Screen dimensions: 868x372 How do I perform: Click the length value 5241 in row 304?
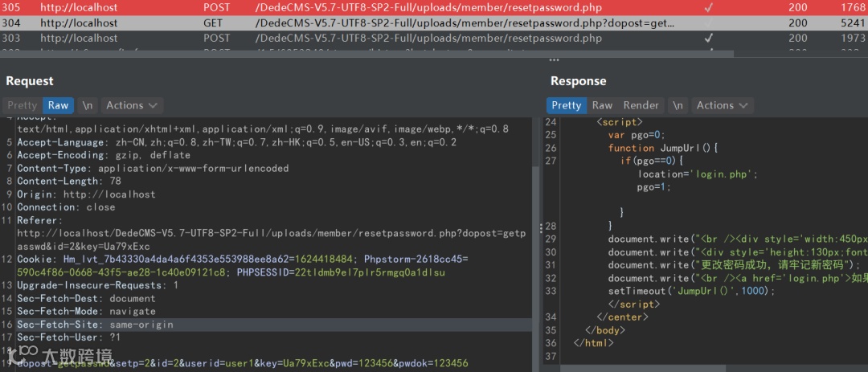[x=854, y=23]
